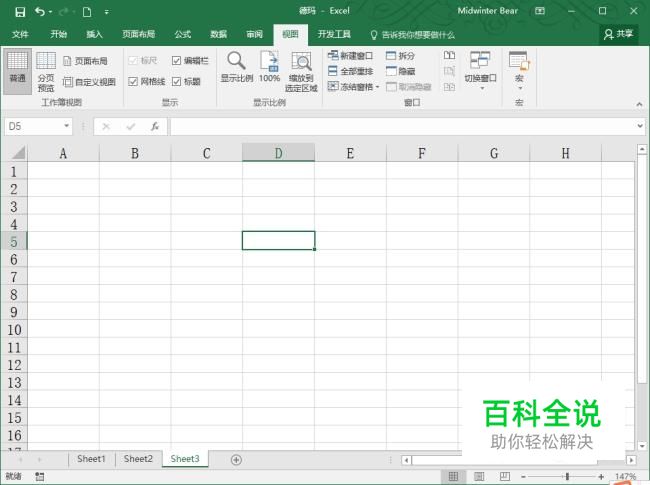Click the formula bar input field
The height and width of the screenshot is (485, 650).
click(403, 126)
